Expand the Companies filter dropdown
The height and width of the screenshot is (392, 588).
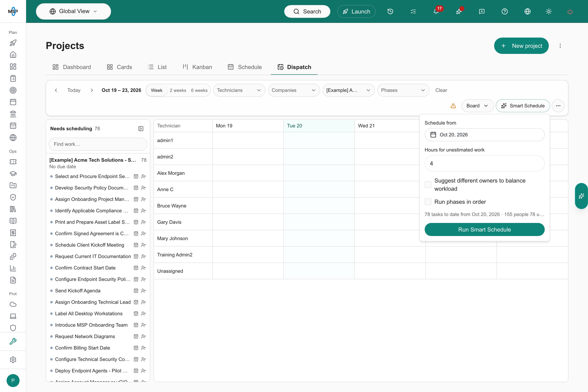point(294,90)
